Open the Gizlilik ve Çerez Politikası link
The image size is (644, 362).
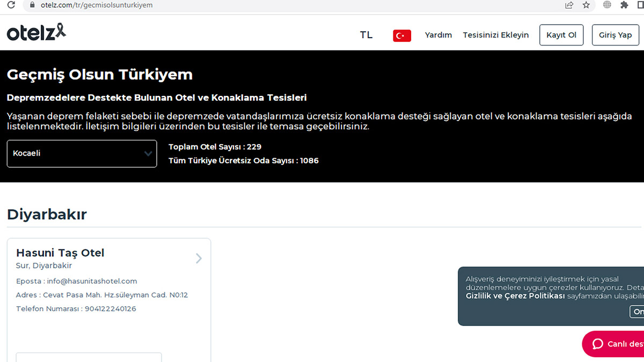(x=515, y=296)
